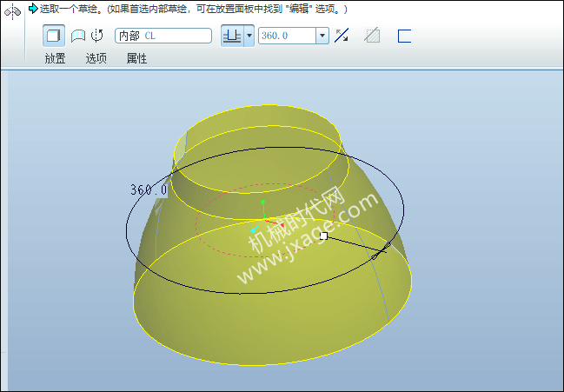Expand the angle value dropdown list
Image resolution: width=564 pixels, height=392 pixels.
322,36
